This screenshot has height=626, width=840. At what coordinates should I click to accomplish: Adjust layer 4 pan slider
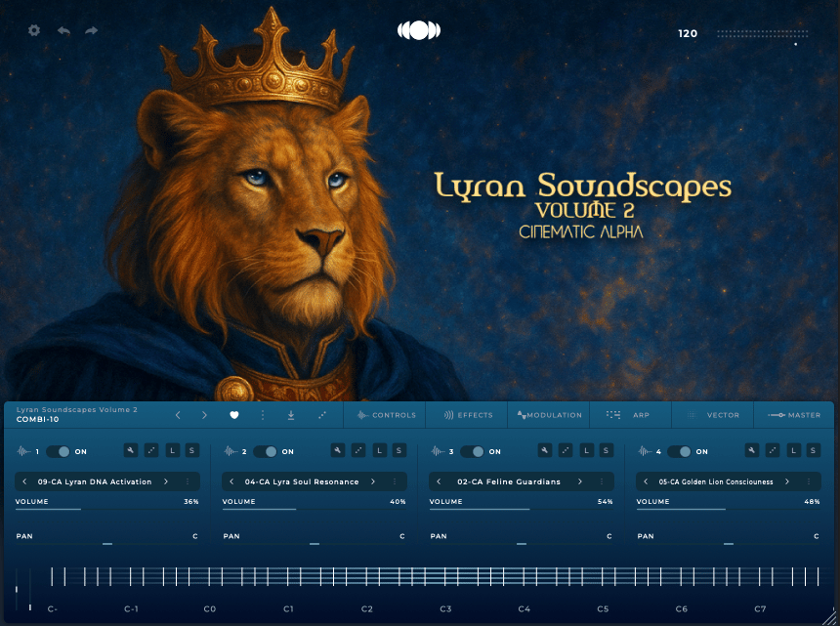coord(728,544)
